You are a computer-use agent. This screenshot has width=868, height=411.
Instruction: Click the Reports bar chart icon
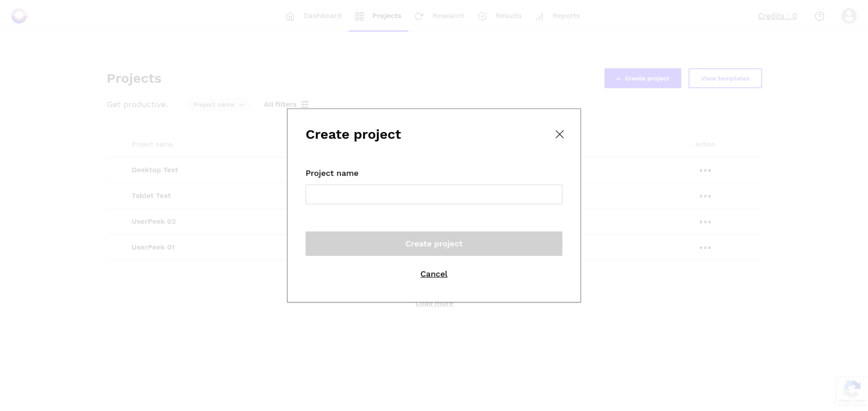[x=540, y=15]
